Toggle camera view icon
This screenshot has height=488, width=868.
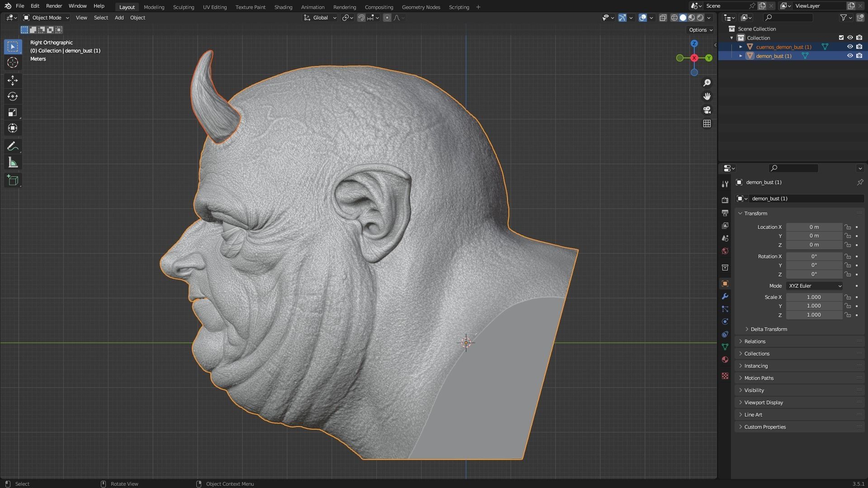tap(707, 110)
